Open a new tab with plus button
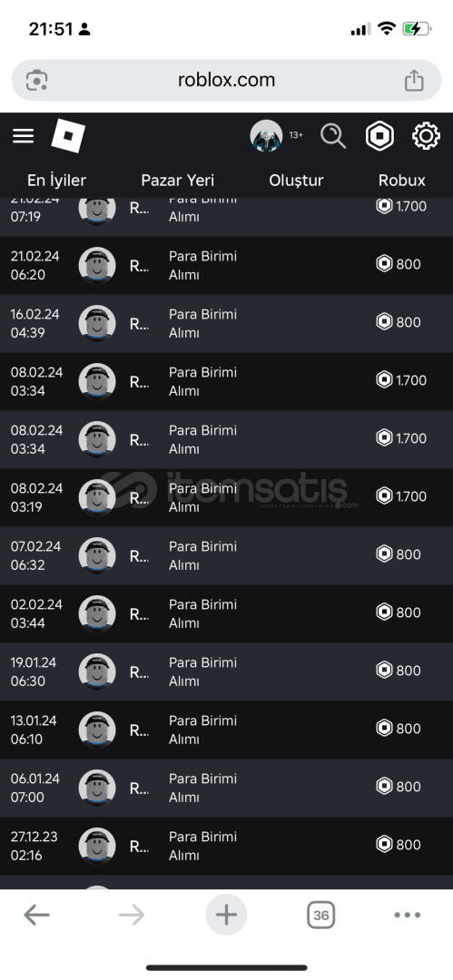 (x=227, y=915)
